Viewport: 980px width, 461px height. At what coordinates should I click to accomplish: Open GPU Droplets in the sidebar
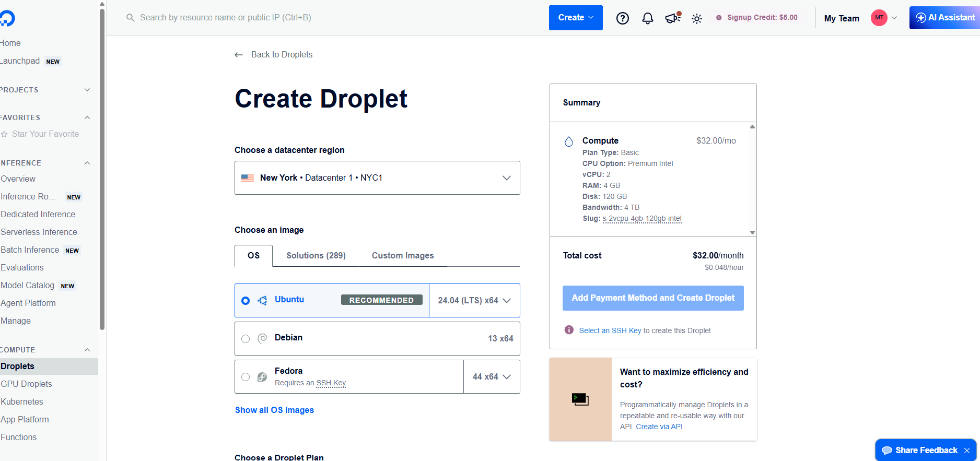(x=27, y=384)
